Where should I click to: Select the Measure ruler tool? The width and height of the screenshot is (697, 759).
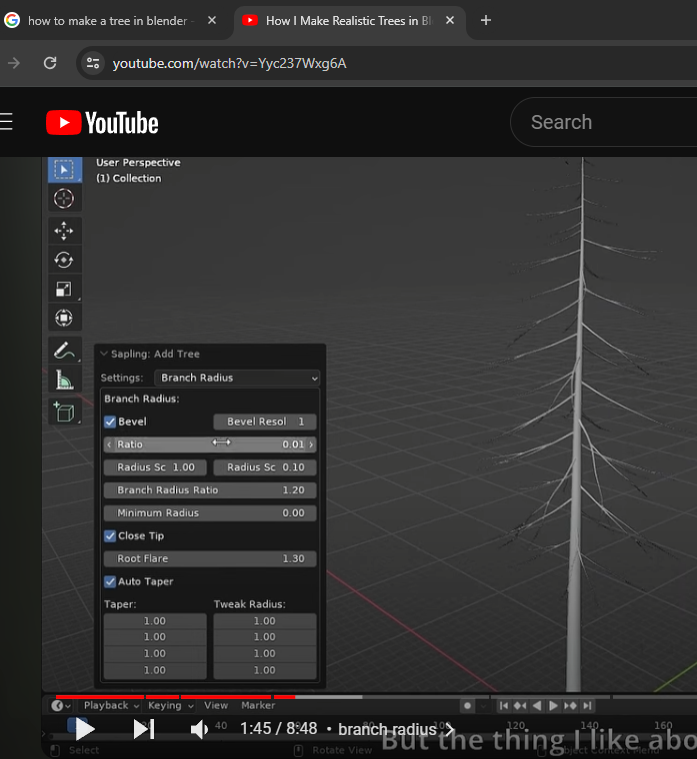pyautogui.click(x=64, y=380)
